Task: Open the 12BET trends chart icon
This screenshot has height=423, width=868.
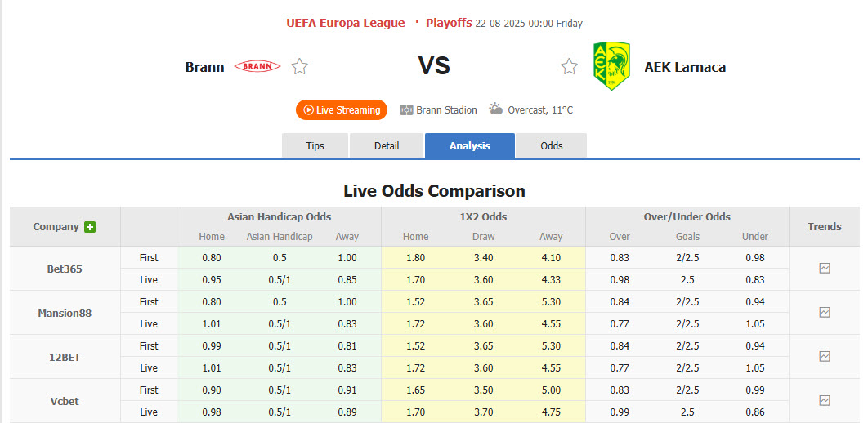Action: click(824, 356)
